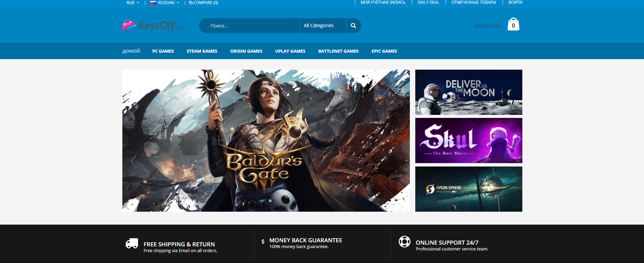The height and width of the screenshot is (263, 644).
Task: Click the magnifying glass search button
Action: point(353,25)
